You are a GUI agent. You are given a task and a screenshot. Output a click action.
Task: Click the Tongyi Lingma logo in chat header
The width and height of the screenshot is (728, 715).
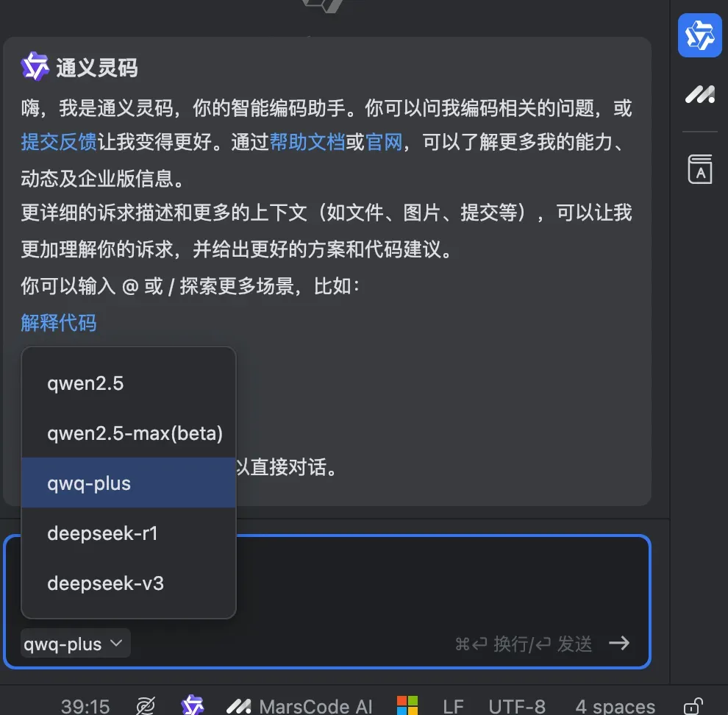click(35, 66)
